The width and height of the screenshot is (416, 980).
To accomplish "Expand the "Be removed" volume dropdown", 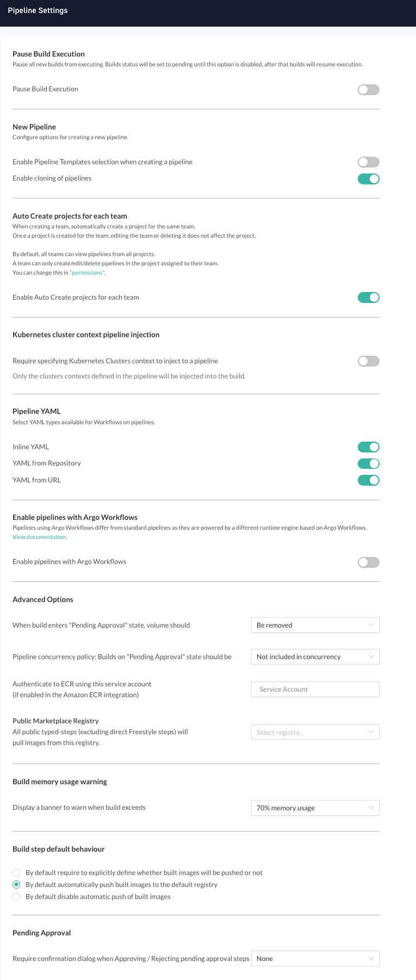I will click(x=315, y=625).
